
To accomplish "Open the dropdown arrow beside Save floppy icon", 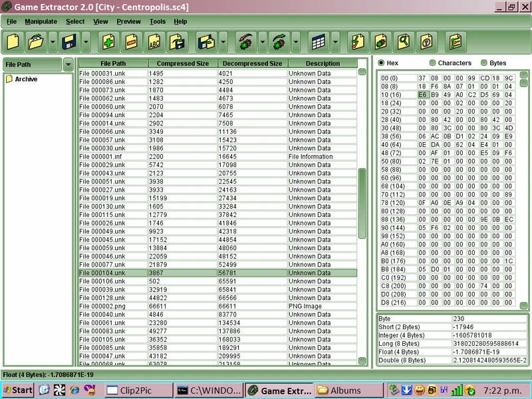I will (x=86, y=42).
